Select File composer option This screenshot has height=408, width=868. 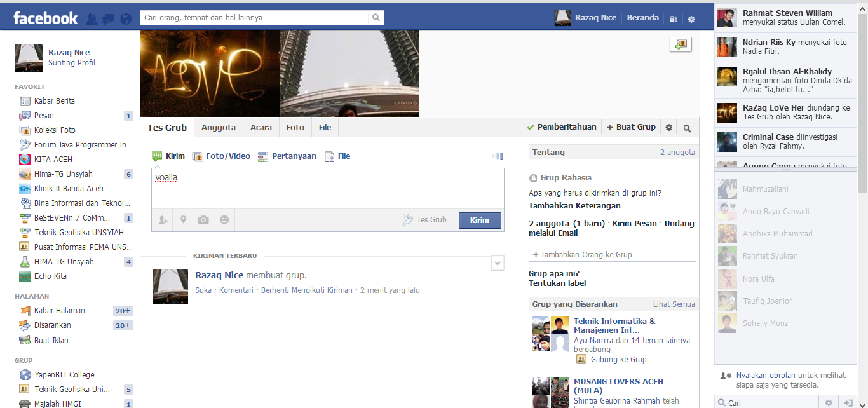337,156
